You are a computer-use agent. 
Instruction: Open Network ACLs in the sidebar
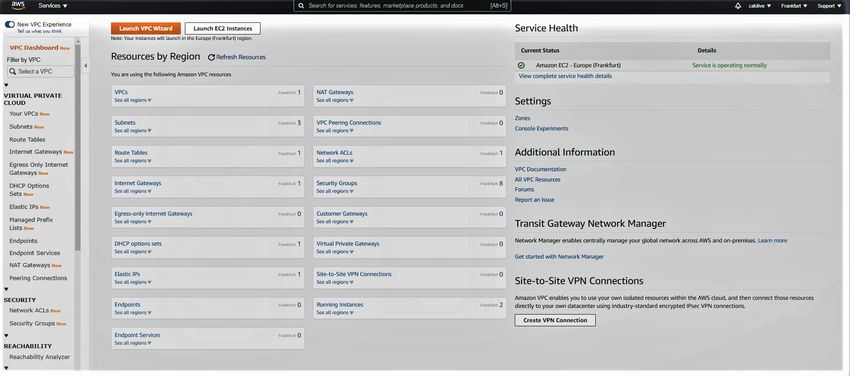point(29,310)
